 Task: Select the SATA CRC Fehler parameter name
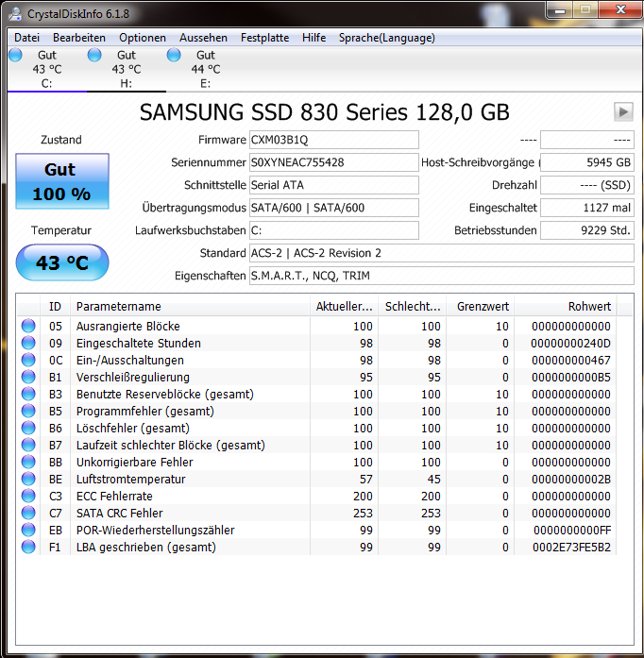[x=119, y=514]
